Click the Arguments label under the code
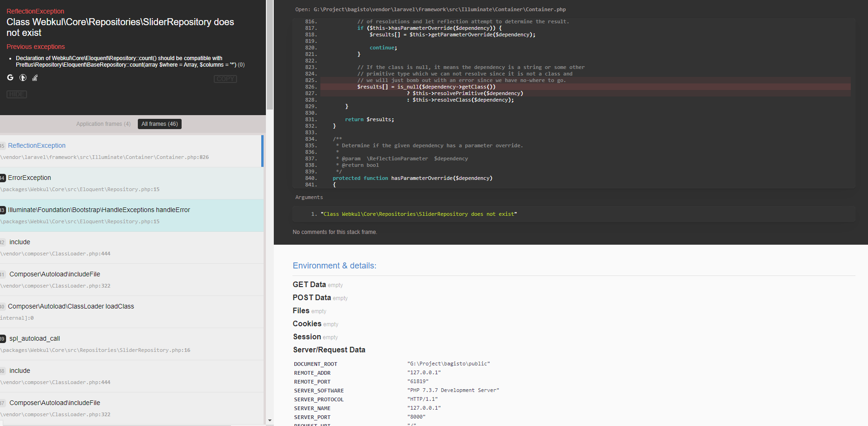The height and width of the screenshot is (426, 868). (309, 197)
